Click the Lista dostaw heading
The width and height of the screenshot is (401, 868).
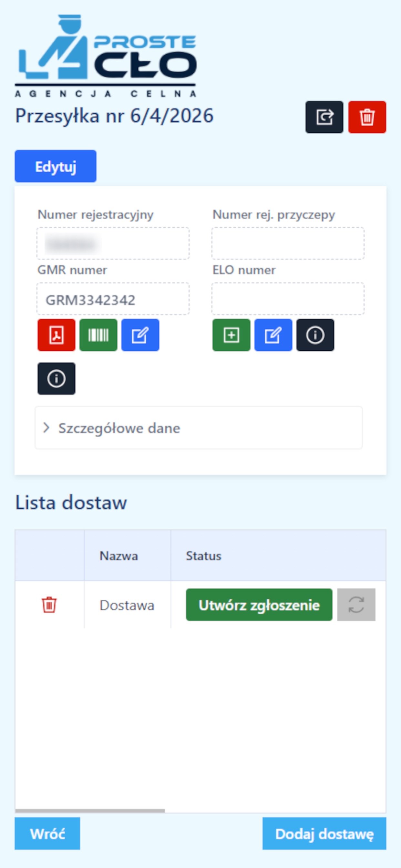tap(71, 502)
